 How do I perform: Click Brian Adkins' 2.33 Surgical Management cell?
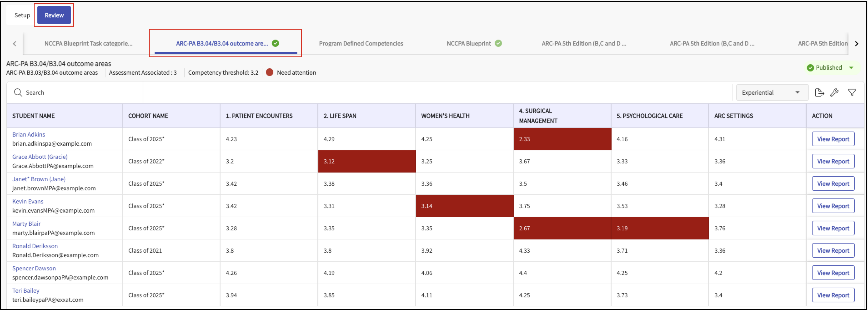(562, 139)
